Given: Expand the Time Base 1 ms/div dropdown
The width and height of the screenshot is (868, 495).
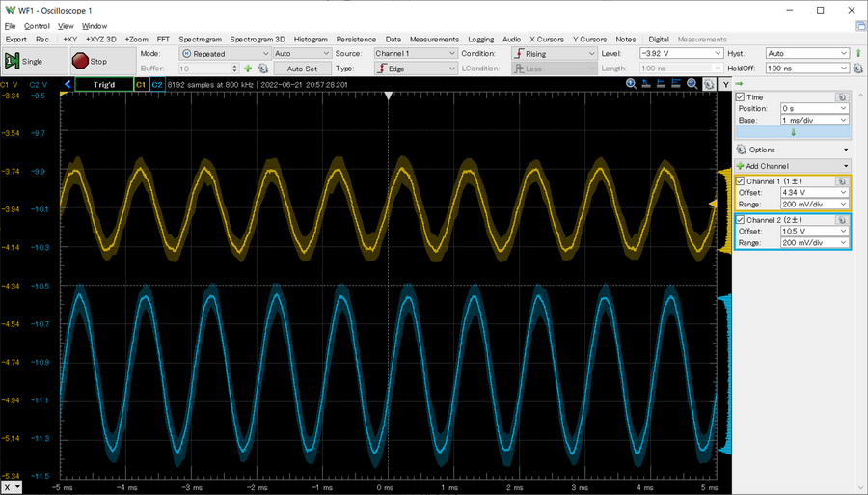Looking at the screenshot, I should [x=814, y=120].
